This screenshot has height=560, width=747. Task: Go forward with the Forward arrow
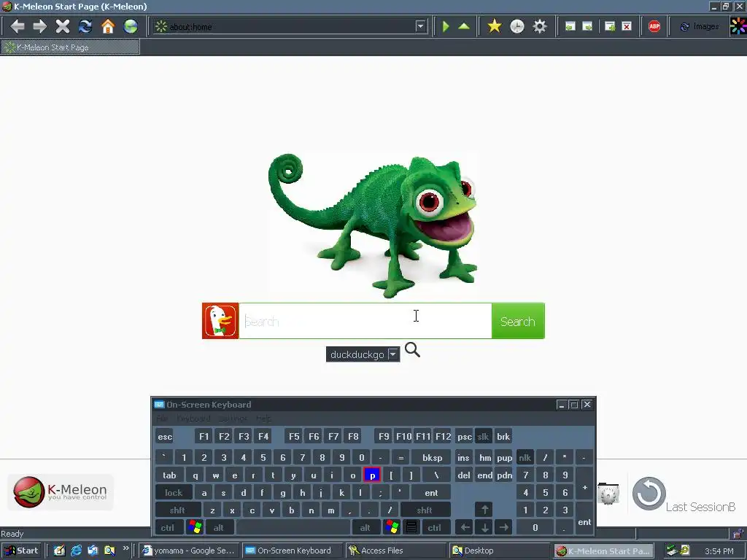pyautogui.click(x=39, y=26)
